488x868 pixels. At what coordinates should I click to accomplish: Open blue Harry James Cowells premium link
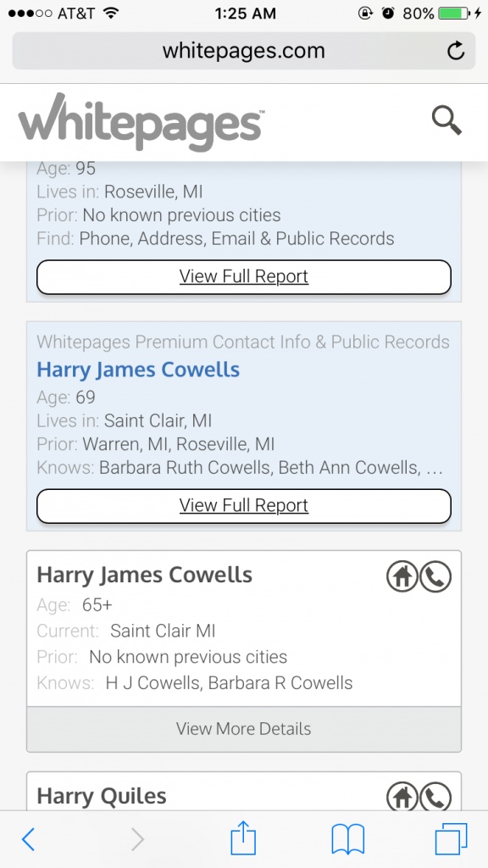point(138,370)
